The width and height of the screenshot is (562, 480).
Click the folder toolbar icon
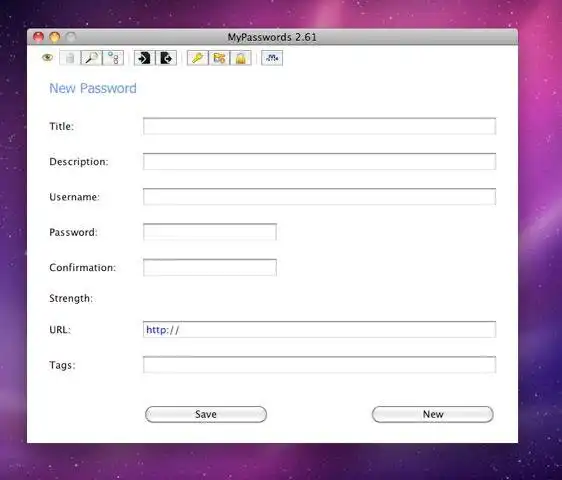point(219,58)
